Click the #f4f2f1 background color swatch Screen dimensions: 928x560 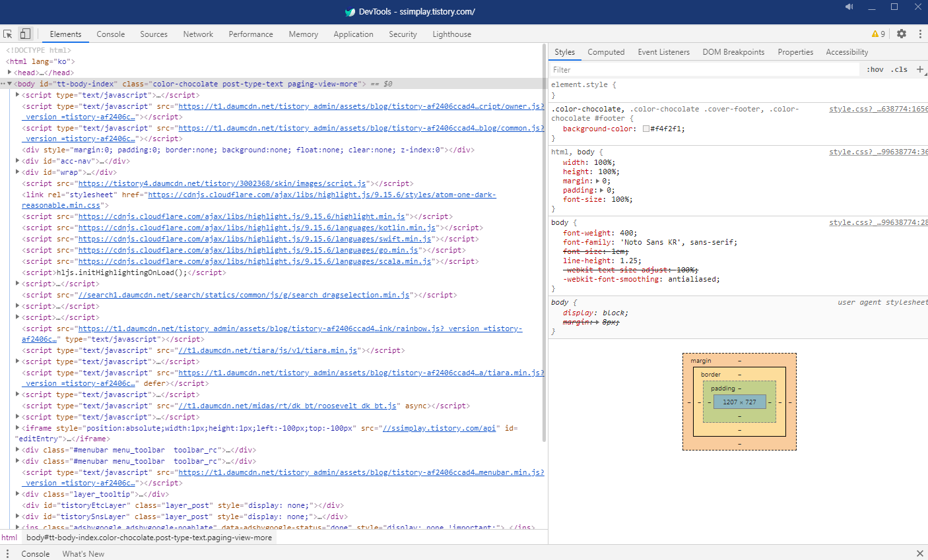tap(646, 129)
